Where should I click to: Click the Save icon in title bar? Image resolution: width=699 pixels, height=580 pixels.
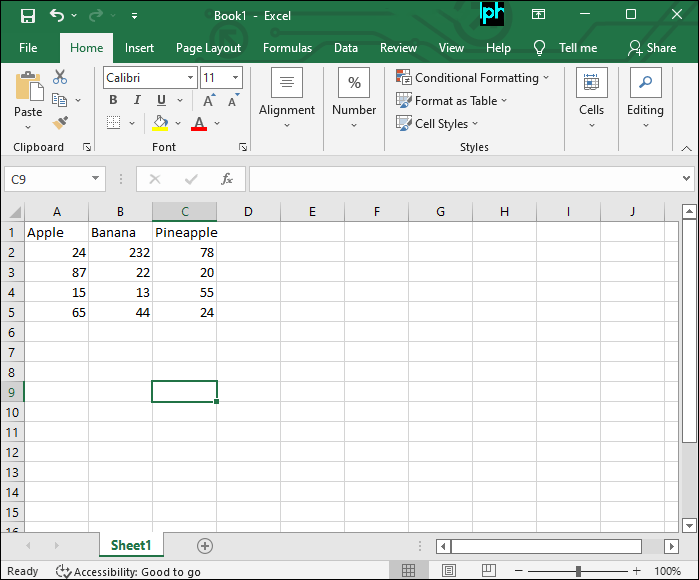27,16
